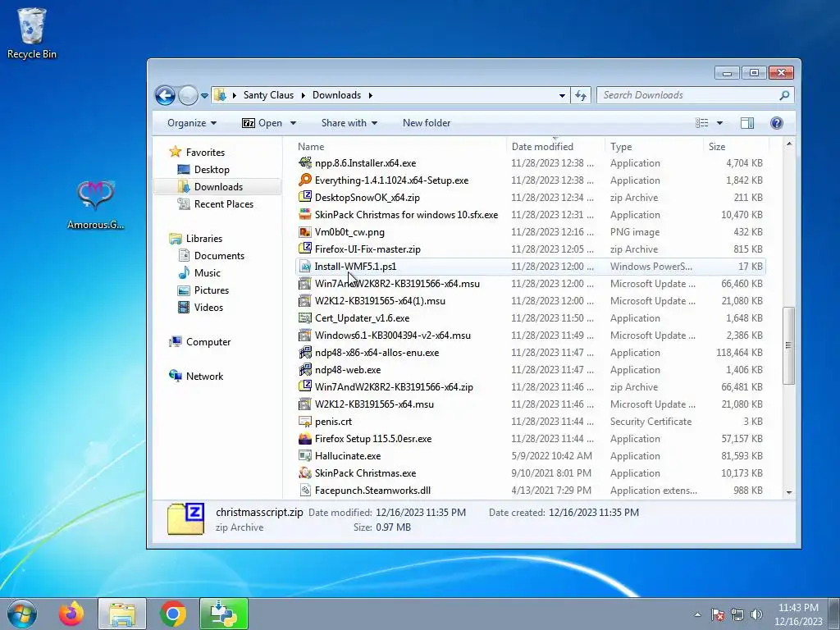Select SkinPack Christmas for windows 10.sfx.exe icon
The width and height of the screenshot is (840, 630).
click(x=305, y=214)
